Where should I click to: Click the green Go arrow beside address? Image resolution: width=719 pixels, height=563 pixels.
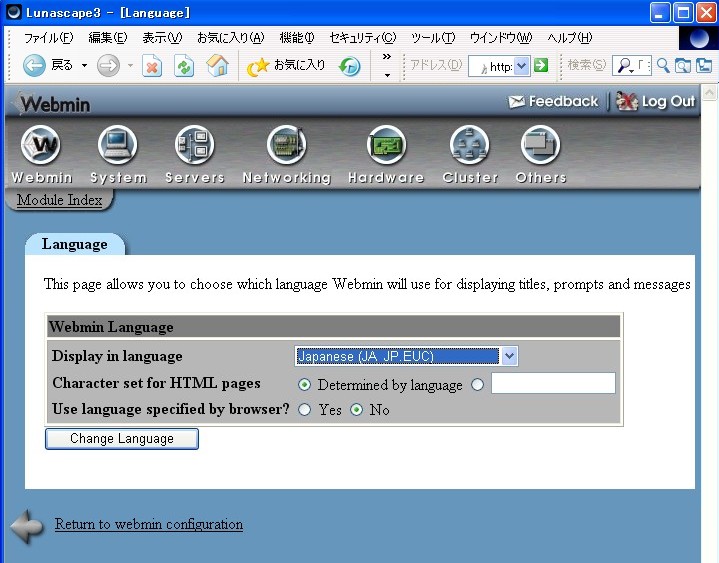pyautogui.click(x=541, y=65)
